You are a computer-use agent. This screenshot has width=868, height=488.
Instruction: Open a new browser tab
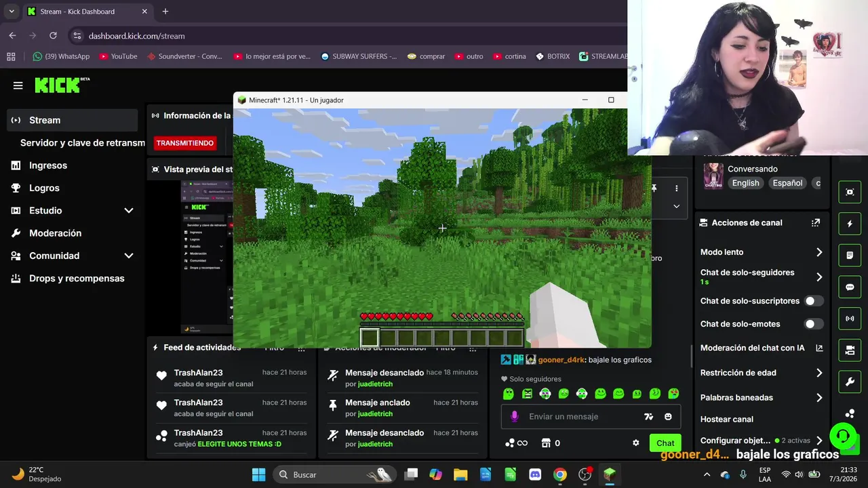165,12
